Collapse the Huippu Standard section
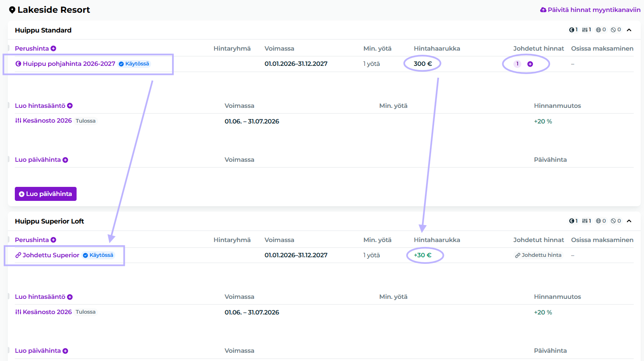The width and height of the screenshot is (644, 361). [629, 30]
